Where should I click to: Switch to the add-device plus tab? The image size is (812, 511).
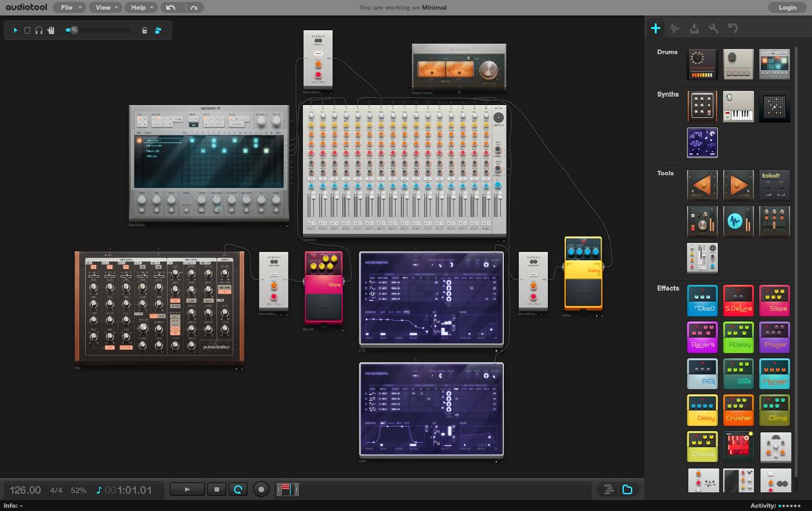(x=656, y=28)
